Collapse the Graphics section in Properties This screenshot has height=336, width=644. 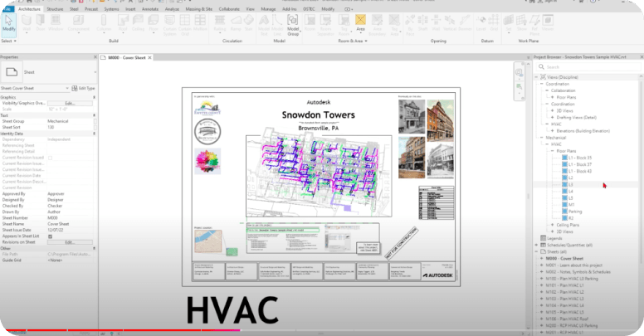coord(95,97)
